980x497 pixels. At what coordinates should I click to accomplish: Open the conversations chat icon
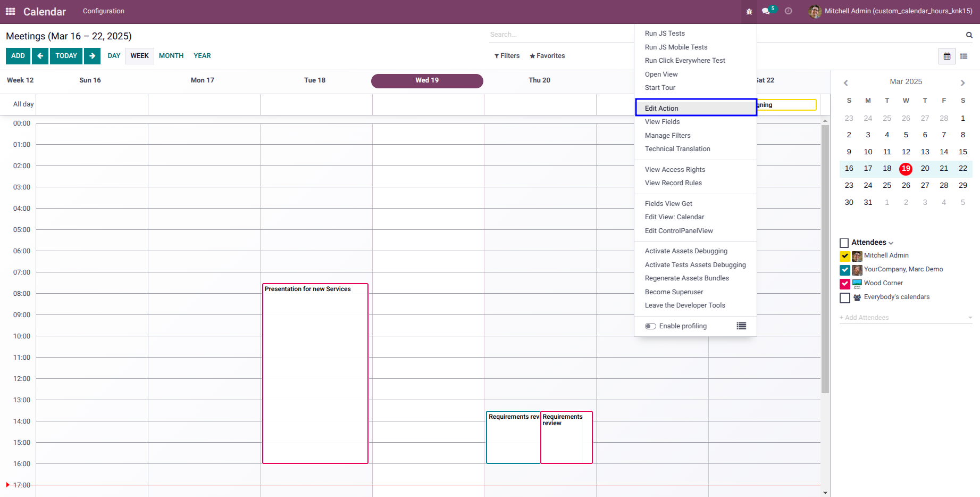(766, 11)
